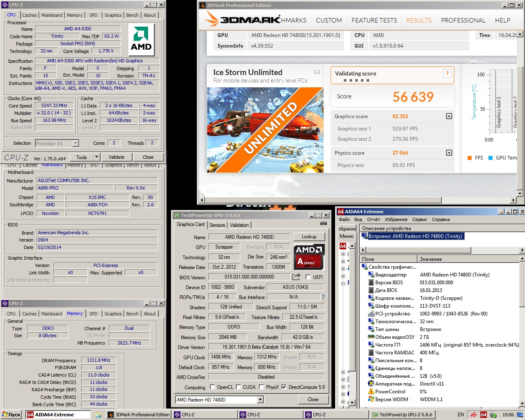This screenshot has width=525, height=420.
Task: Click the Ice Storm Unlimited thumbnail
Action: pyautogui.click(x=265, y=130)
